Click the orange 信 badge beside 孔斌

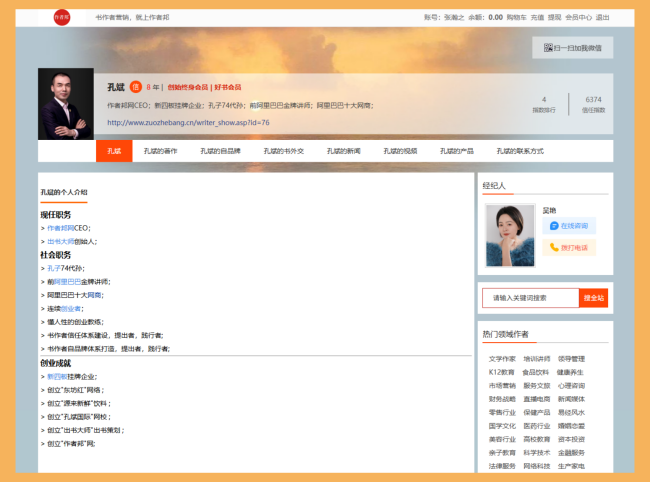pos(136,87)
